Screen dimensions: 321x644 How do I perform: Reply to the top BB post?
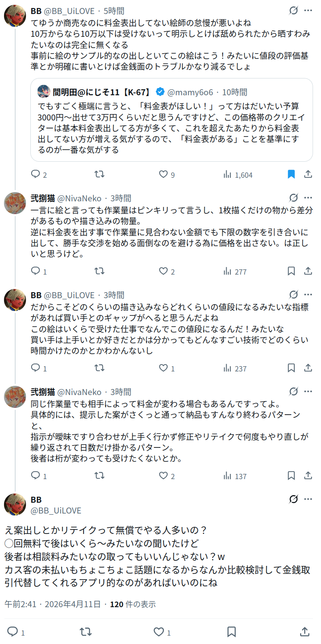(x=36, y=174)
